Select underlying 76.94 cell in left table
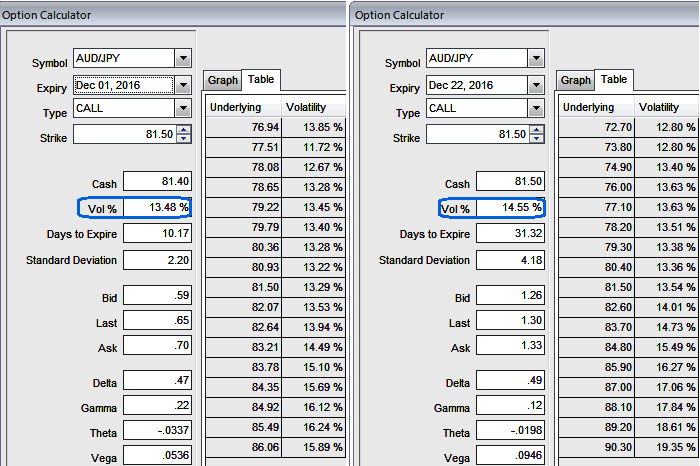The image size is (700, 466). (243, 127)
